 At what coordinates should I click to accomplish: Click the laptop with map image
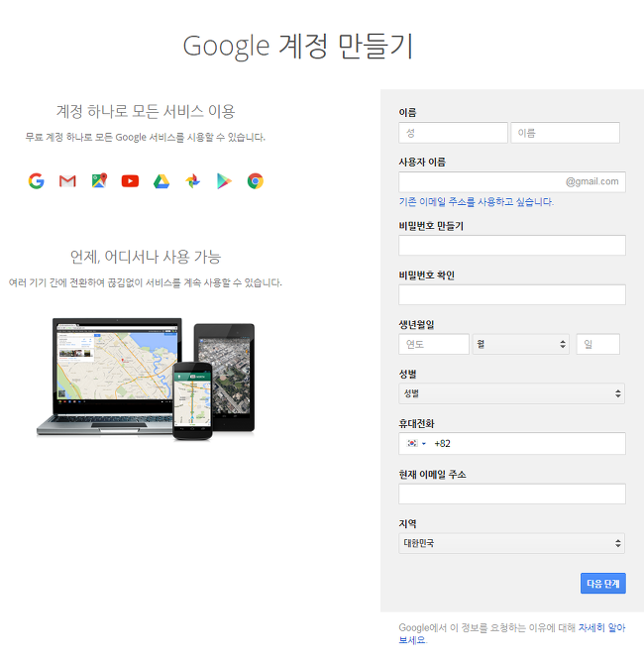pos(108,376)
